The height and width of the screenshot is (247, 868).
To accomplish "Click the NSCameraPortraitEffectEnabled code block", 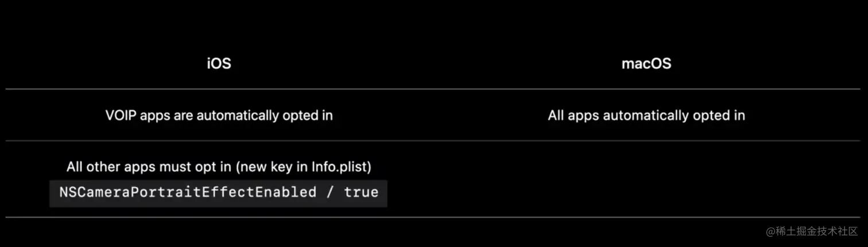I will pyautogui.click(x=218, y=192).
